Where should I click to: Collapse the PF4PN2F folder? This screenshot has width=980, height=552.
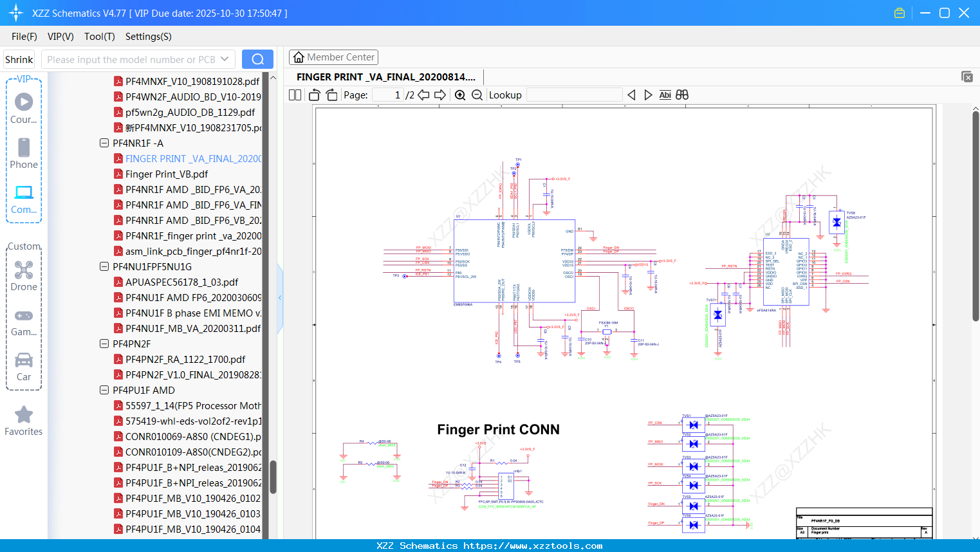[x=104, y=344]
